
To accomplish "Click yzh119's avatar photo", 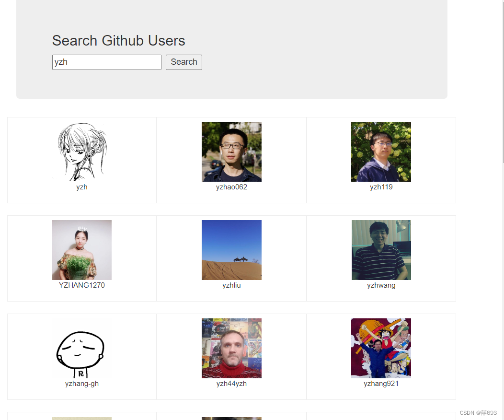I will [381, 152].
